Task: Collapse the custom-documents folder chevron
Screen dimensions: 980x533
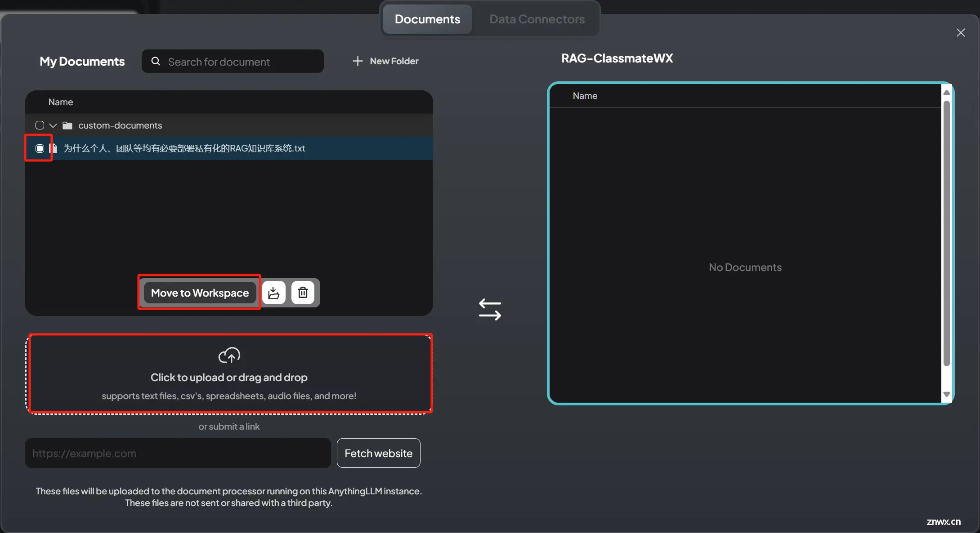Action: [x=53, y=125]
